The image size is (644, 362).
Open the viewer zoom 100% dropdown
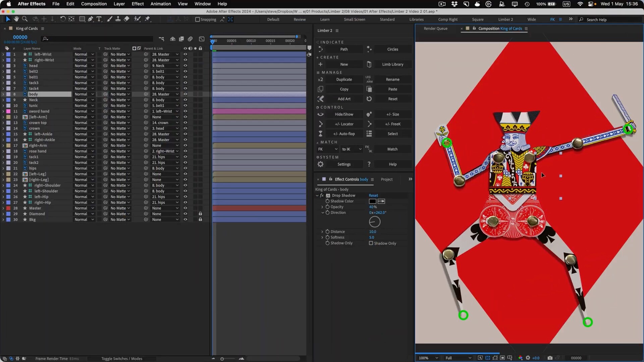428,358
